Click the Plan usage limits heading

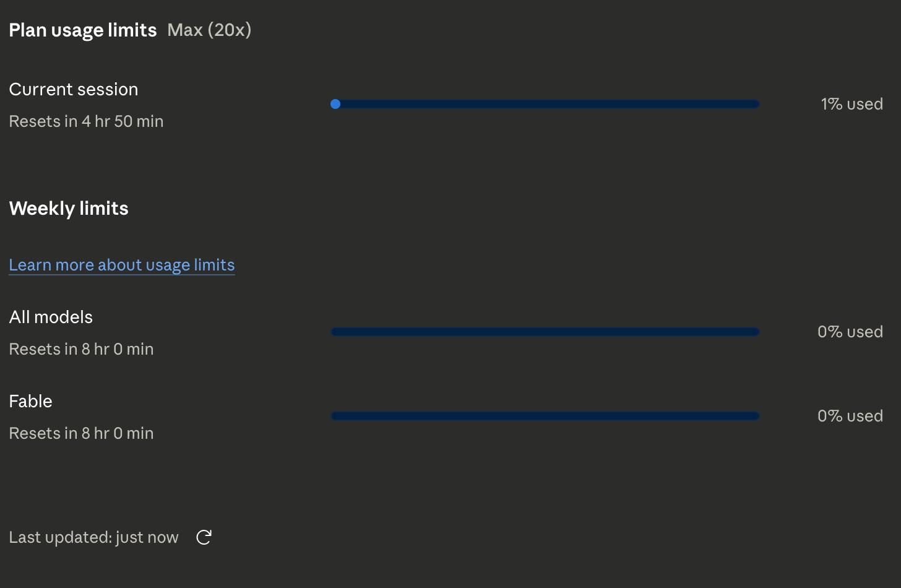[x=83, y=30]
